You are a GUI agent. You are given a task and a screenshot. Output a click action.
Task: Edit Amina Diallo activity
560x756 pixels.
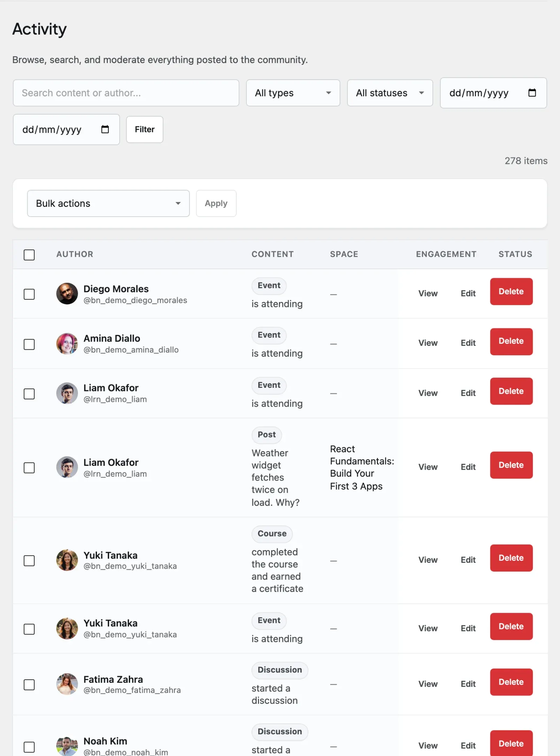coord(468,343)
